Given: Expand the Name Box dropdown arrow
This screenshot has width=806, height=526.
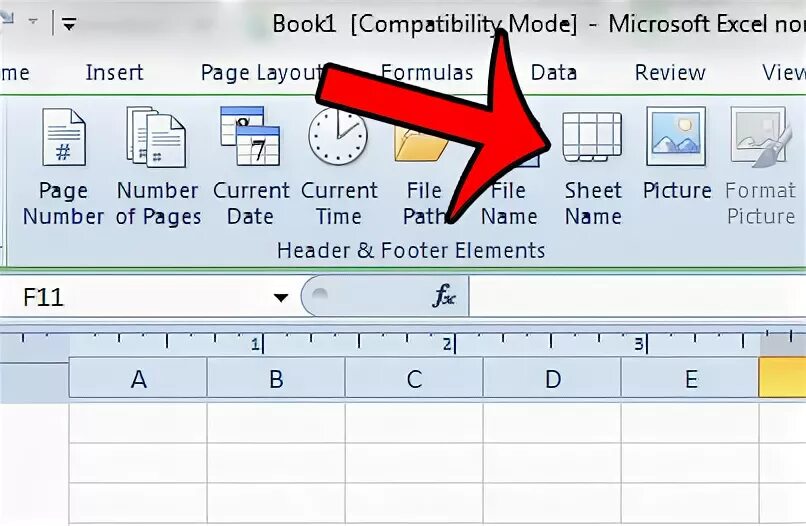Looking at the screenshot, I should (281, 297).
